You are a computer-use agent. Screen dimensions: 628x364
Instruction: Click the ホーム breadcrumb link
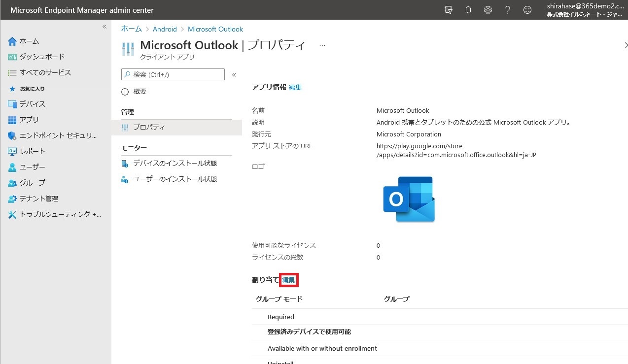click(x=132, y=29)
